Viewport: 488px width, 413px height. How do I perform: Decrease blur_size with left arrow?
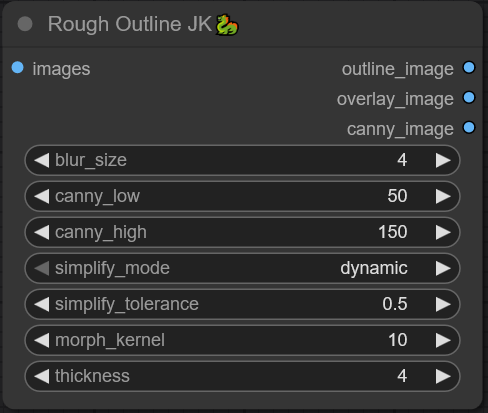point(42,160)
